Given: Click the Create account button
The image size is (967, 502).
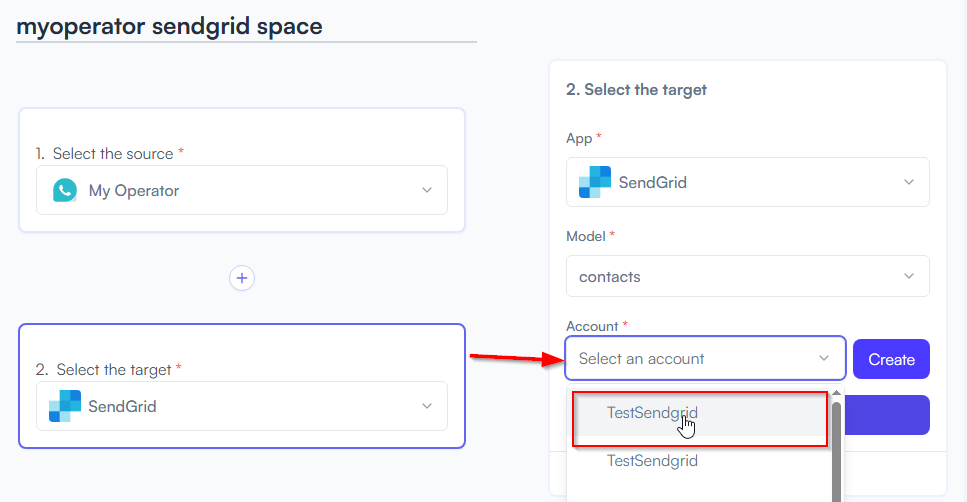Looking at the screenshot, I should 891,359.
